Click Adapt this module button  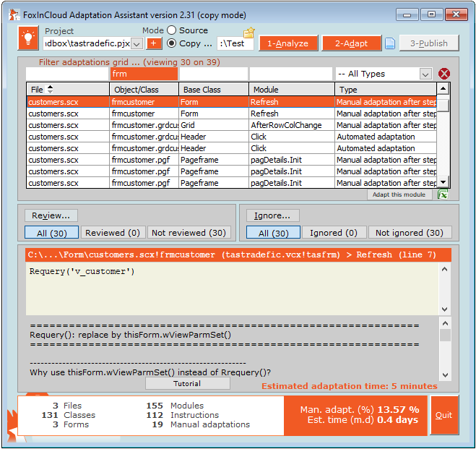click(399, 194)
